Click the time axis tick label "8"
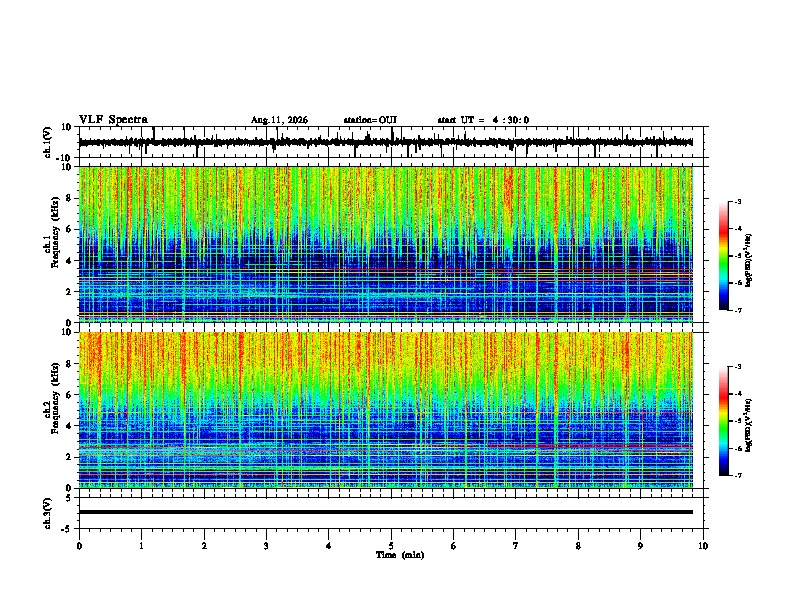Image resolution: width=792 pixels, height=612 pixels. 578,546
